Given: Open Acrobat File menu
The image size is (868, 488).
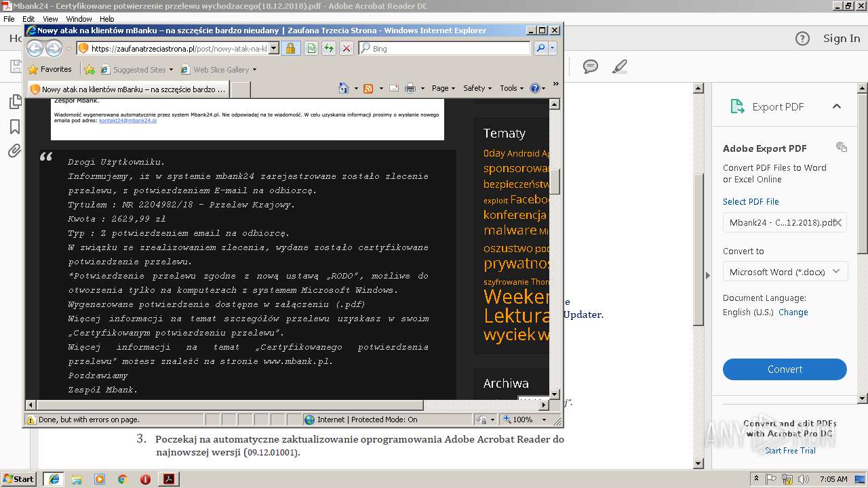Looking at the screenshot, I should click(x=9, y=19).
